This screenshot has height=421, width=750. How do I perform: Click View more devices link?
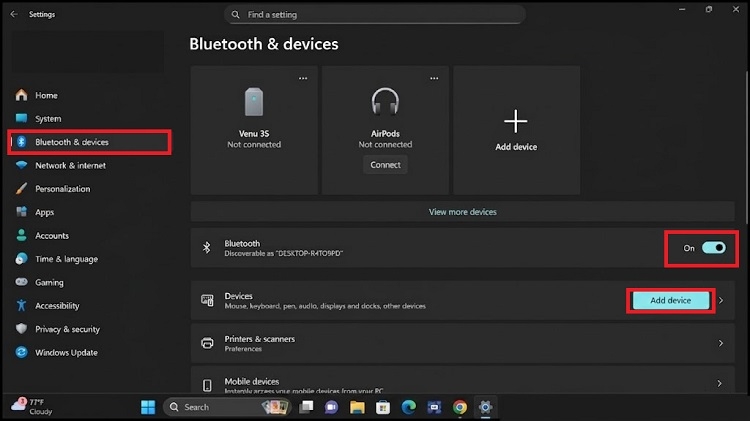[x=462, y=212]
